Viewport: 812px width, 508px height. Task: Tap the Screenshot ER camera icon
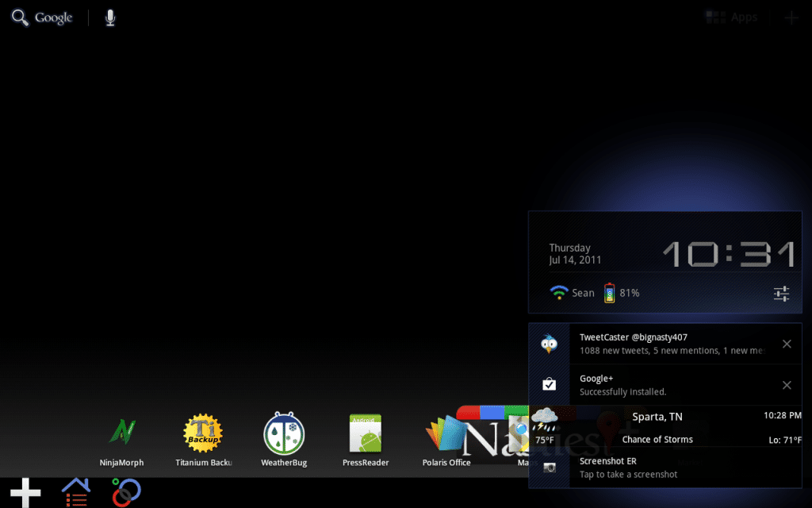[x=549, y=468]
